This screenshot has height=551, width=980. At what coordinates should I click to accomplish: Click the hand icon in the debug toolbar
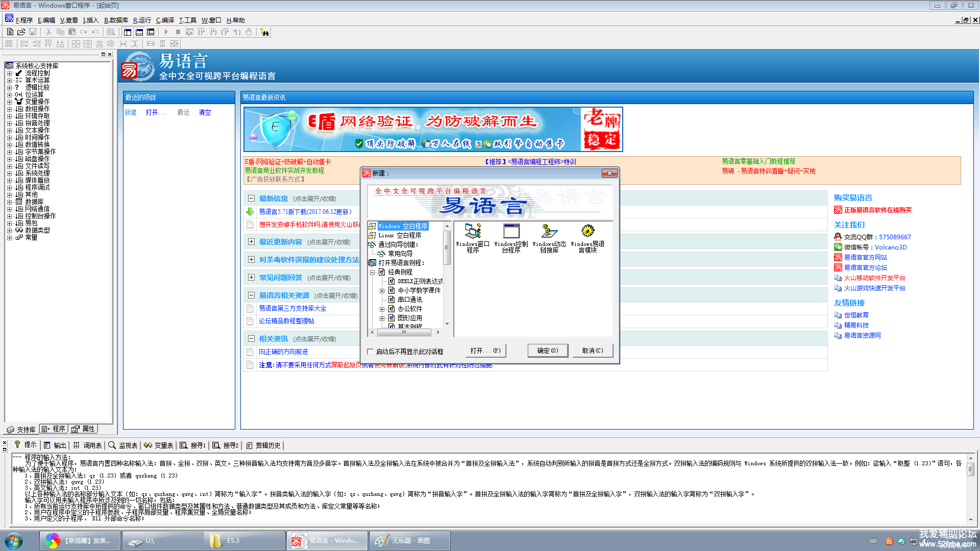pyautogui.click(x=249, y=32)
